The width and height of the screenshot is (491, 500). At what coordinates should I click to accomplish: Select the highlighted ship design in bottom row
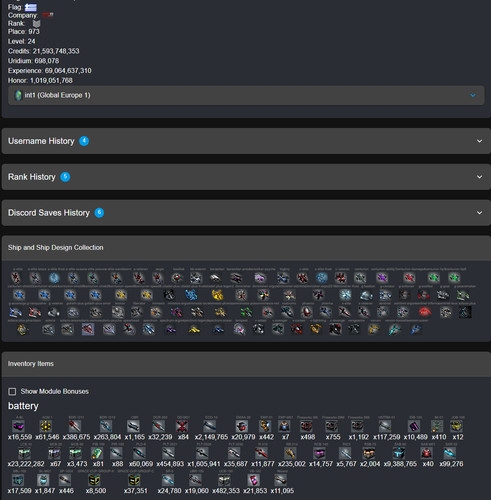point(88,329)
